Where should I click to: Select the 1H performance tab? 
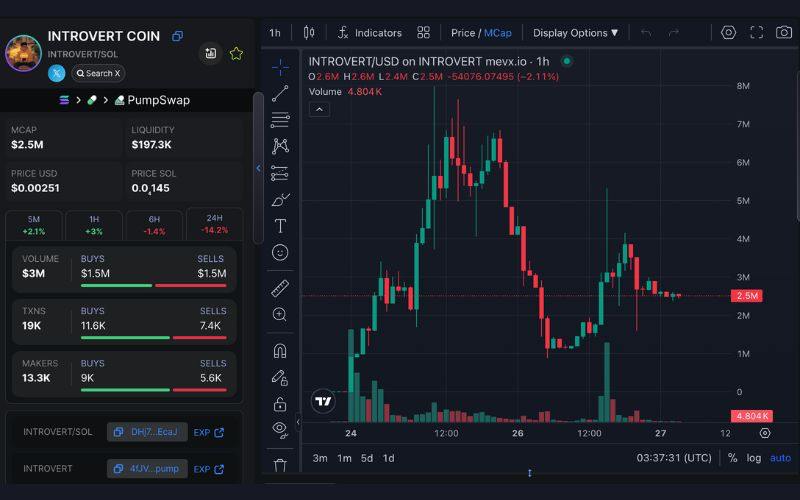tap(94, 225)
